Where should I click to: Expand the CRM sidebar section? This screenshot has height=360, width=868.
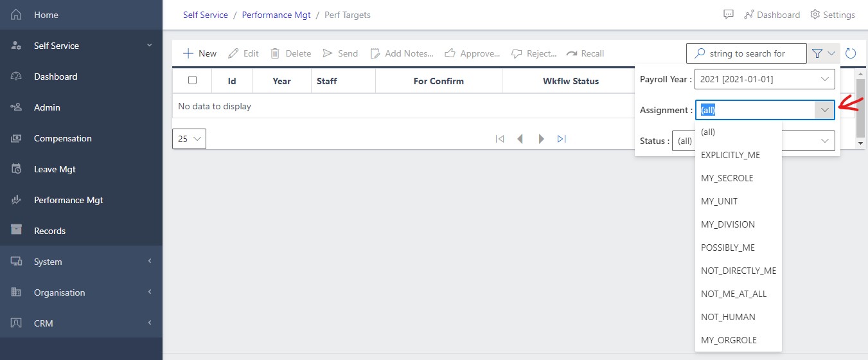(x=149, y=323)
